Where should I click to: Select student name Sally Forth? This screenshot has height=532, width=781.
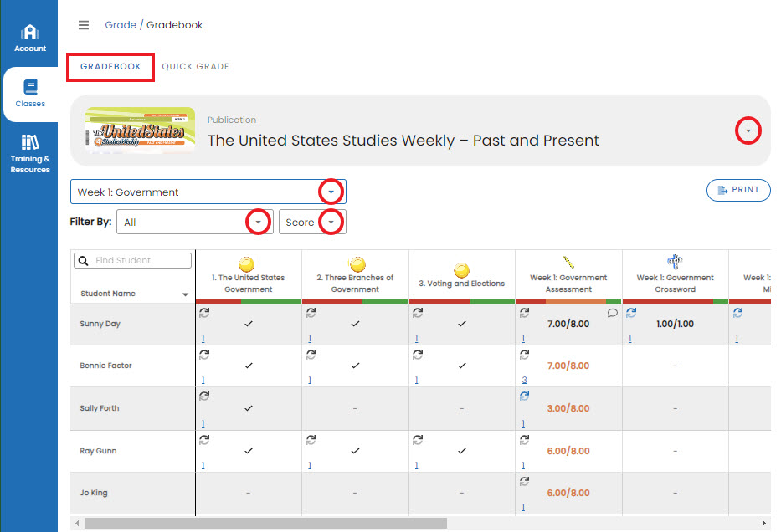pyautogui.click(x=99, y=408)
